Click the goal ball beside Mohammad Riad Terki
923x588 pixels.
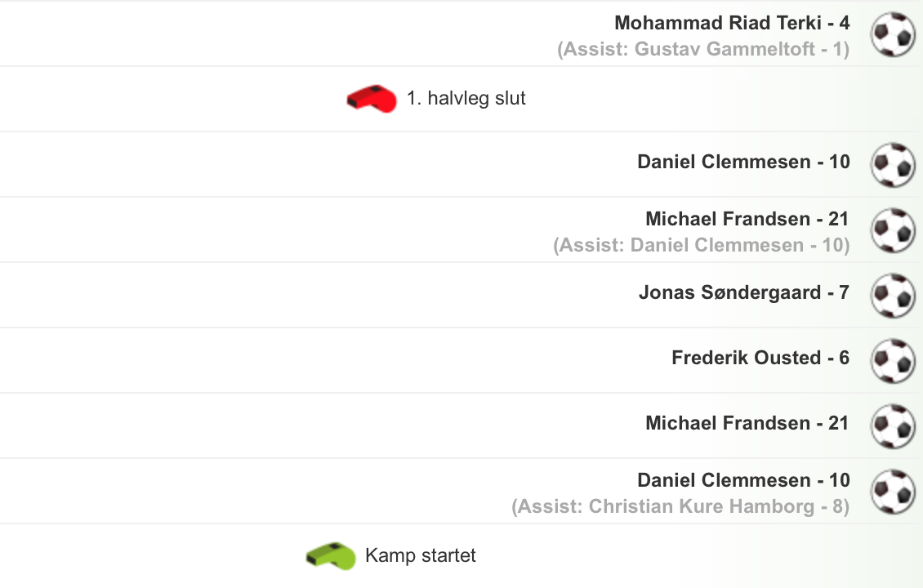[x=892, y=34]
